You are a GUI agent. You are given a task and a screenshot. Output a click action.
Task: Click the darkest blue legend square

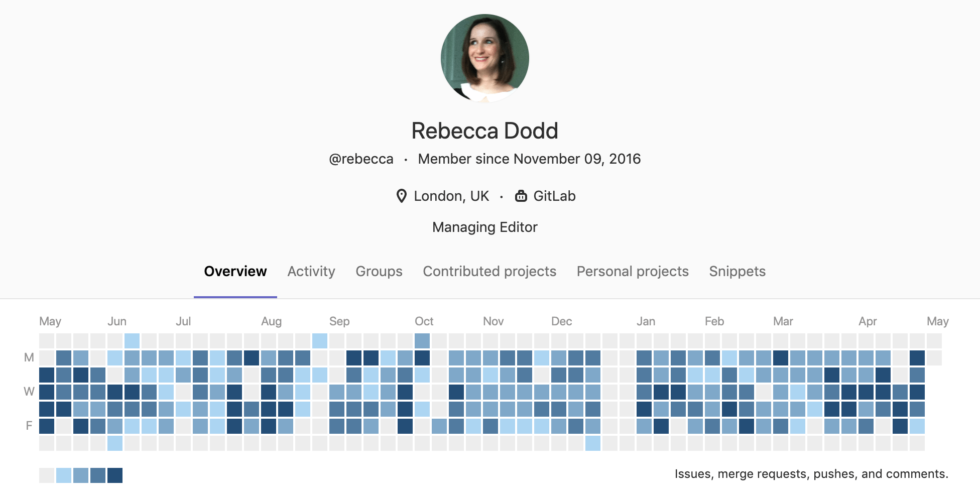pos(115,474)
